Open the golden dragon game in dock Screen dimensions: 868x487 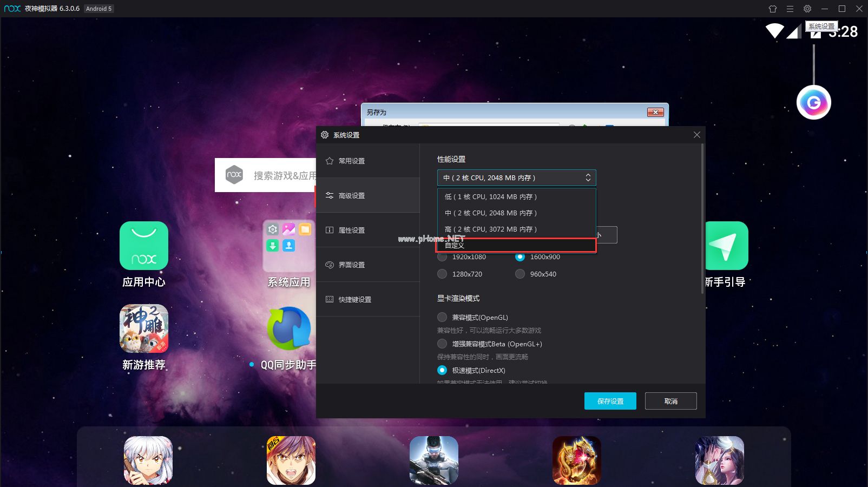point(577,460)
